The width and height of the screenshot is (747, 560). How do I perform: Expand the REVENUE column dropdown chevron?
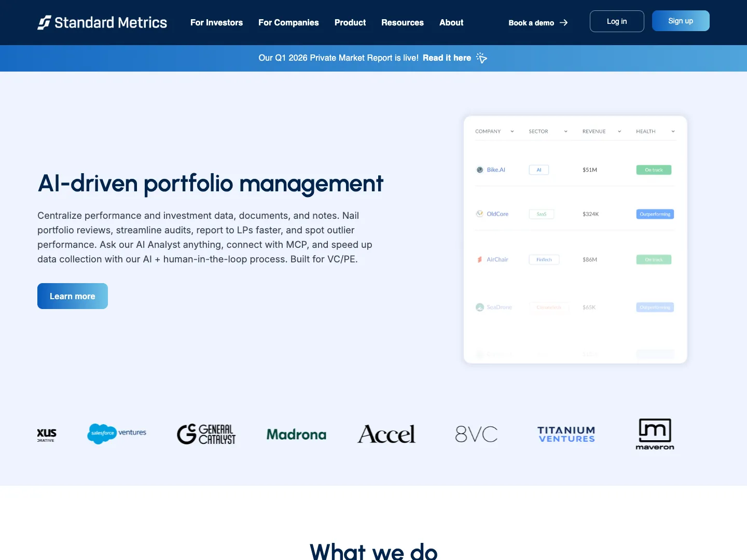point(619,132)
